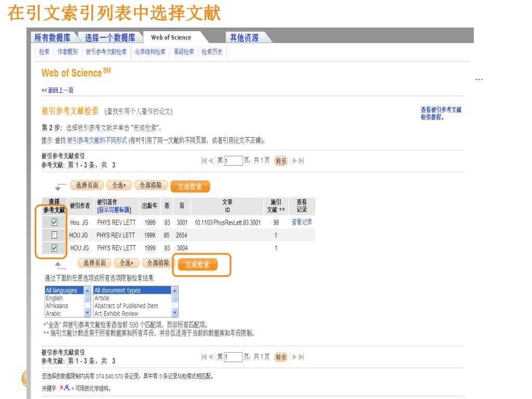
Task: Click top 全部清除 button
Action: click(151, 185)
